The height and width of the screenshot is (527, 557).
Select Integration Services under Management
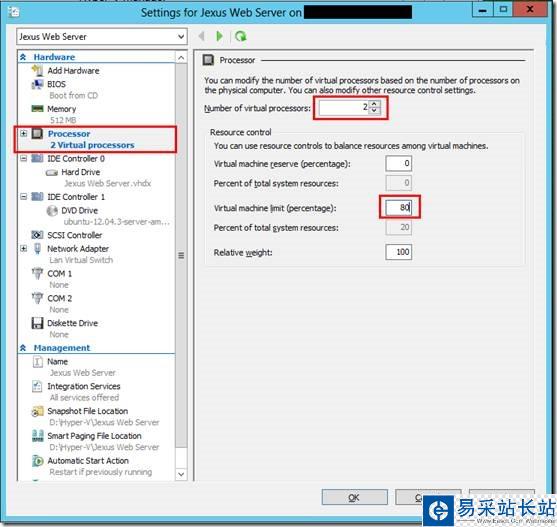tap(84, 386)
